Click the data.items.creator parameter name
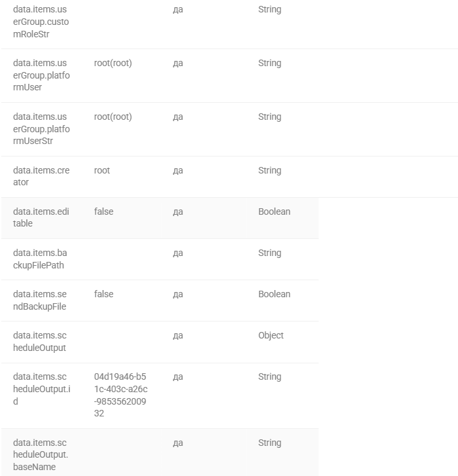The image size is (458, 476). pos(41,176)
